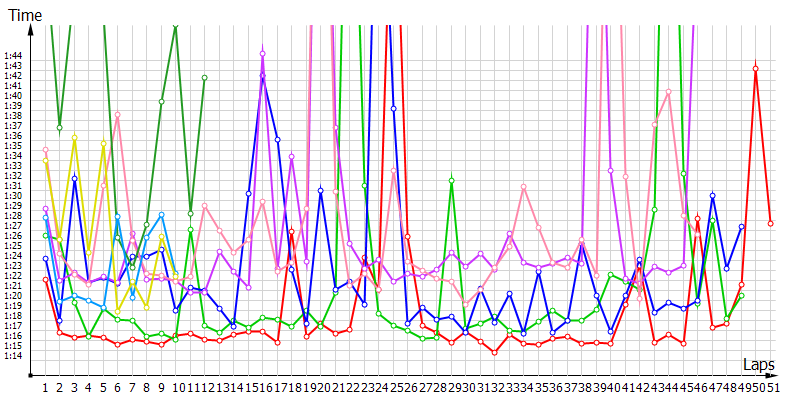Click the green spike at lap 29

tap(451, 180)
